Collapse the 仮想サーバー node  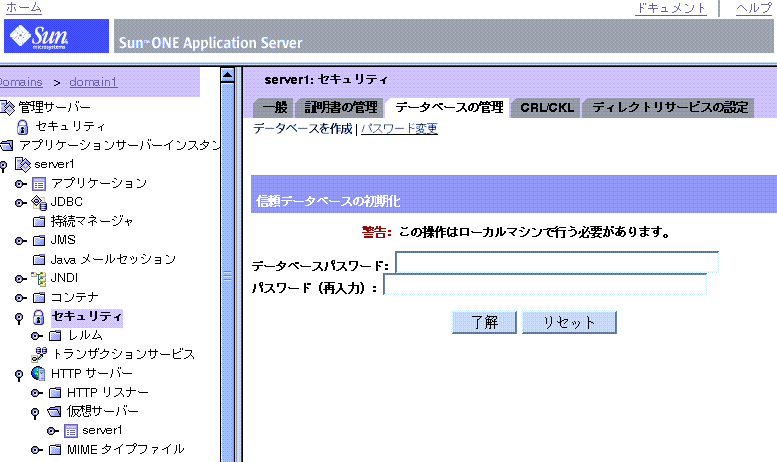click(35, 413)
